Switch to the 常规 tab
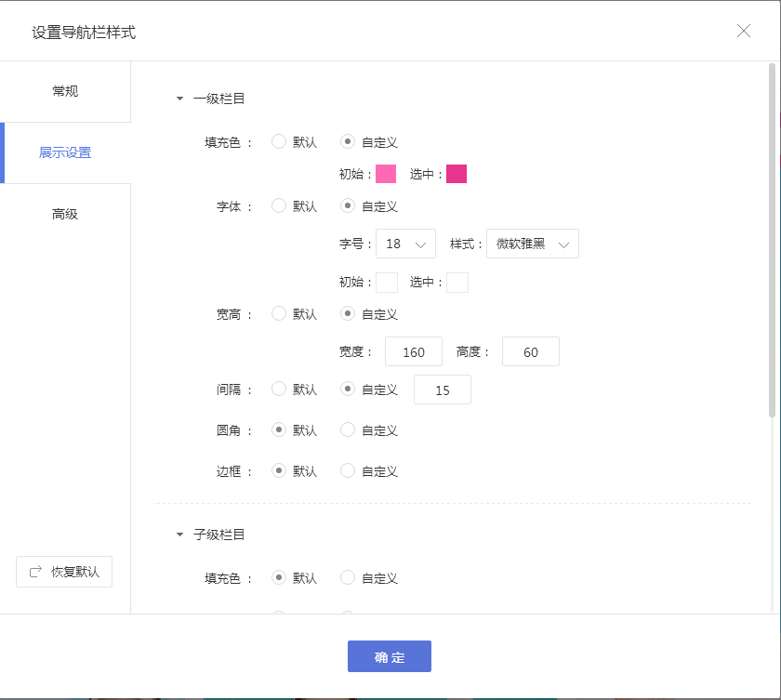This screenshot has height=700, width=781. point(65,92)
